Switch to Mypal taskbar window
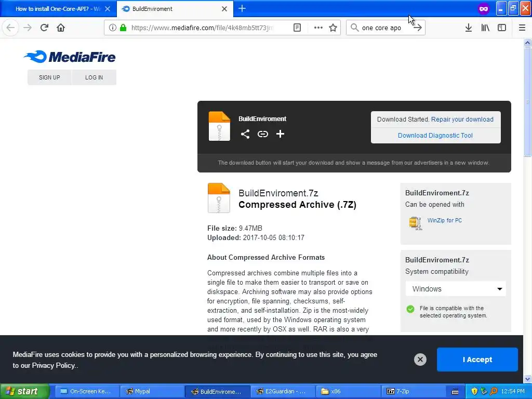Screen dimensions: 532x399 click(152, 391)
